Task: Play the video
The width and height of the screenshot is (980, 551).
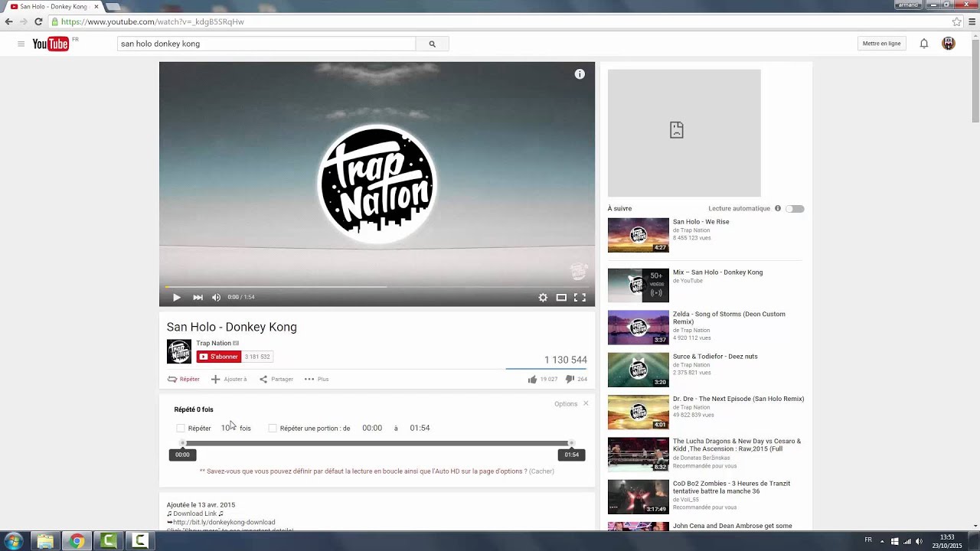Action: click(x=176, y=298)
